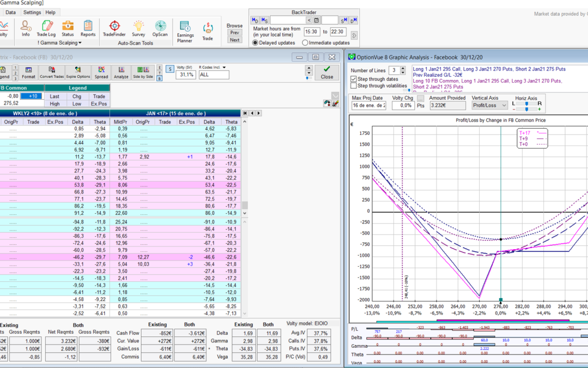Open the Settings menu
Viewport: 588px width, 368px height.
click(32, 13)
